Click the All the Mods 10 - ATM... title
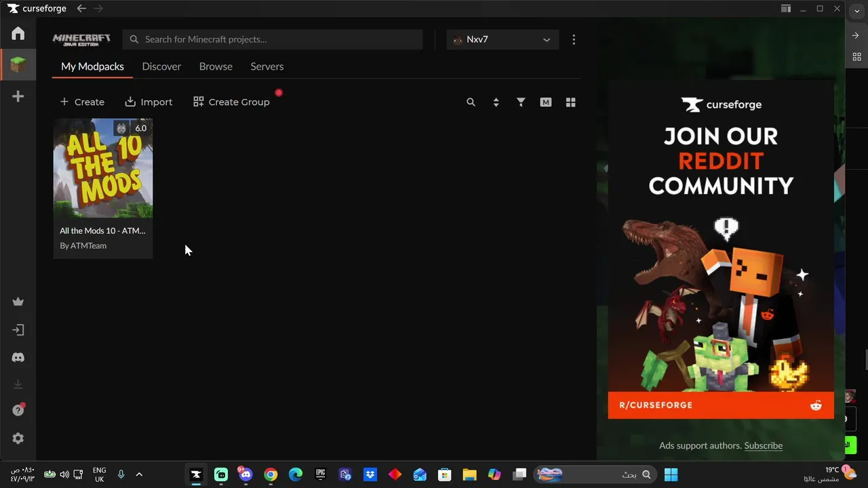The width and height of the screenshot is (868, 488). point(102,230)
